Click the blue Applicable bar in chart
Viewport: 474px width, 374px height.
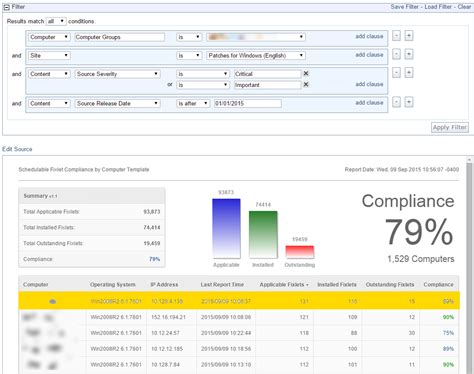tap(226, 228)
